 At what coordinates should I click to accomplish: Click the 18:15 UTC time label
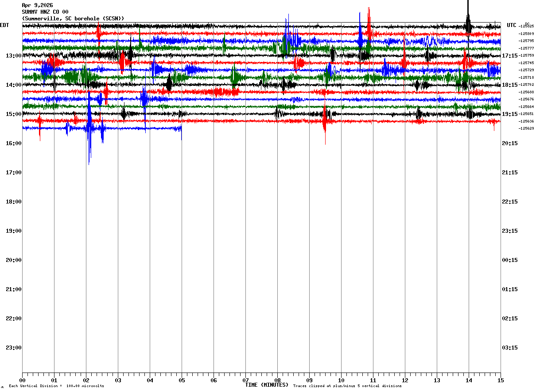click(x=510, y=85)
